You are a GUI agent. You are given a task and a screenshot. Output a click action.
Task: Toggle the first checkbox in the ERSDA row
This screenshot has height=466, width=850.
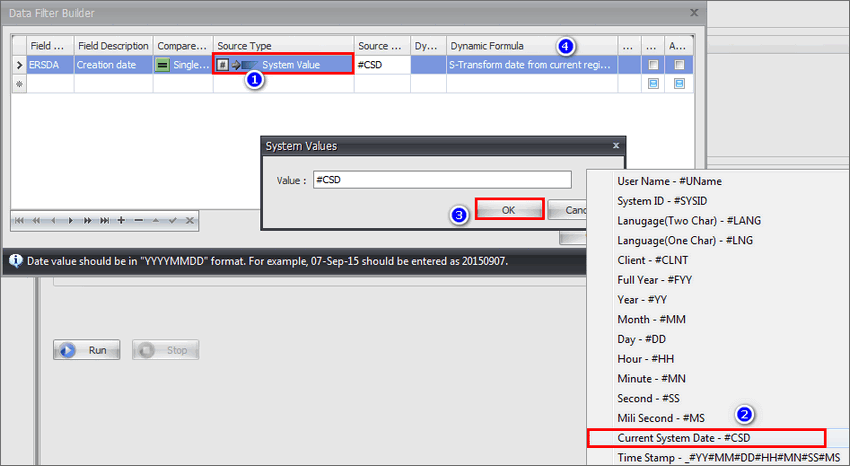pyautogui.click(x=652, y=64)
